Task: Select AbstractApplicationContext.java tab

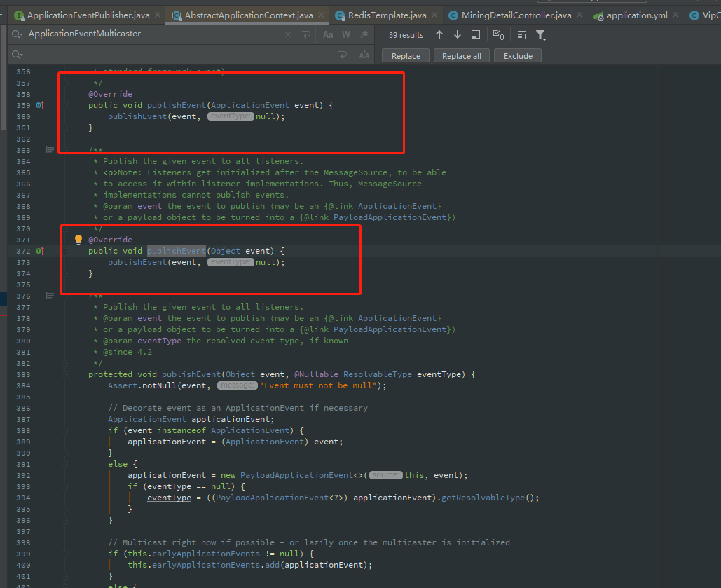Action: (249, 15)
